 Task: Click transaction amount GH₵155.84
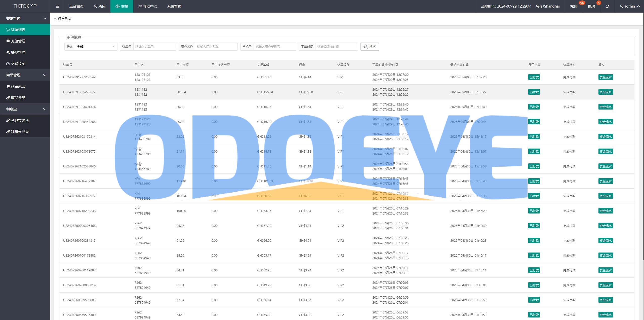(265, 92)
